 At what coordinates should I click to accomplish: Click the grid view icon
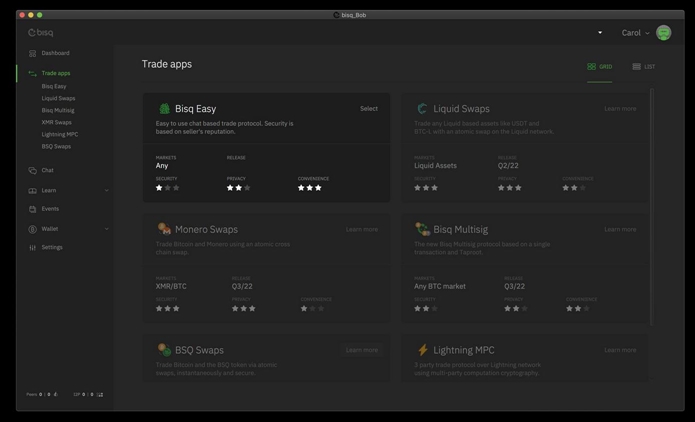pos(591,66)
